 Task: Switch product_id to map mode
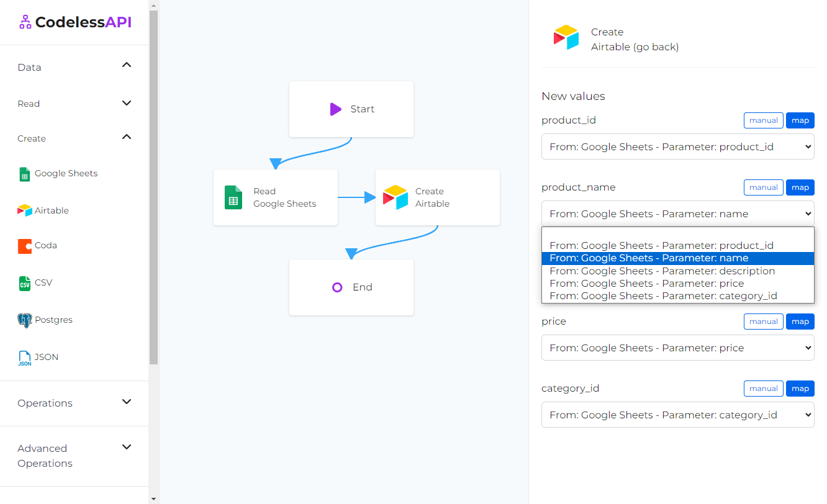(x=800, y=120)
